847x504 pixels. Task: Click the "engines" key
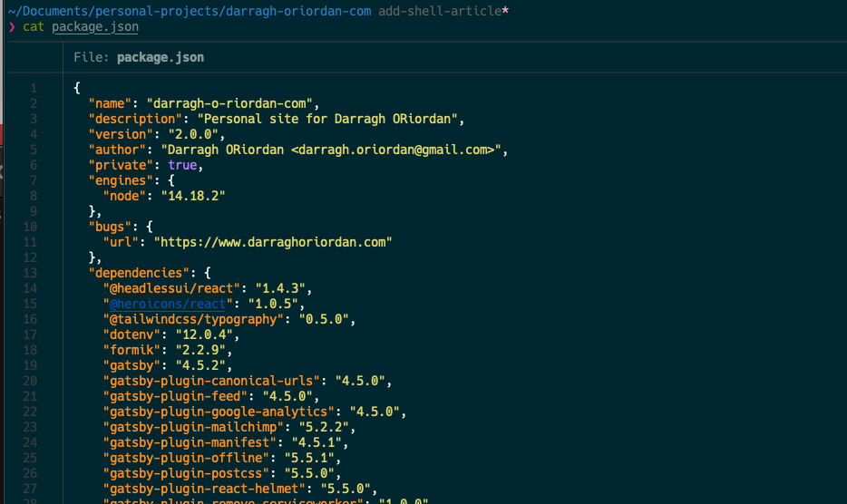pyautogui.click(x=121, y=180)
